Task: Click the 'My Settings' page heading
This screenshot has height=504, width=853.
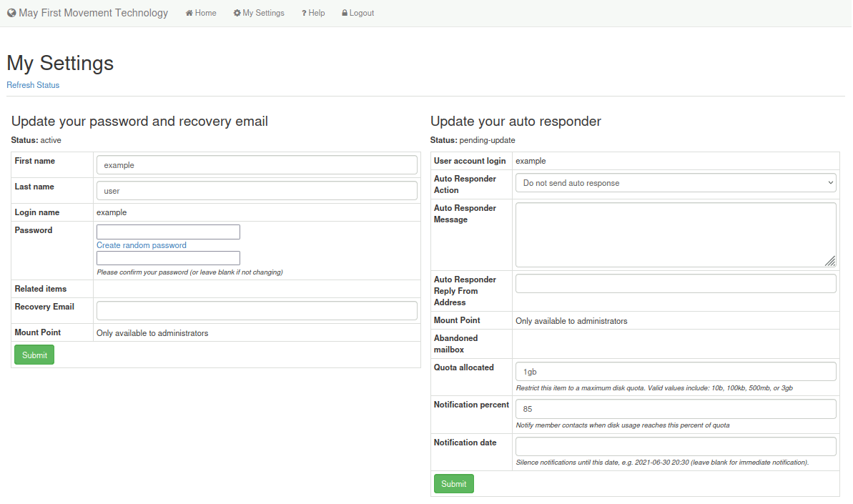Action: pos(60,63)
